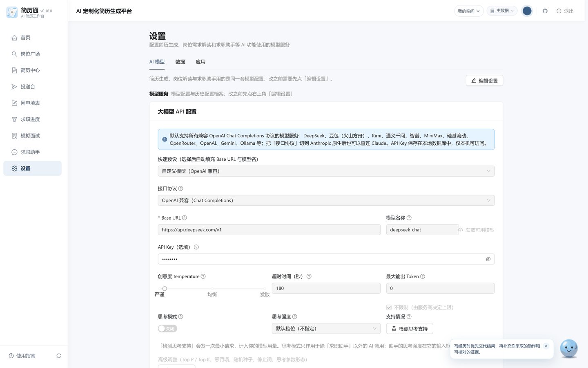The height and width of the screenshot is (368, 588).
Task: Open the 思考强度 dropdown
Action: tap(326, 328)
